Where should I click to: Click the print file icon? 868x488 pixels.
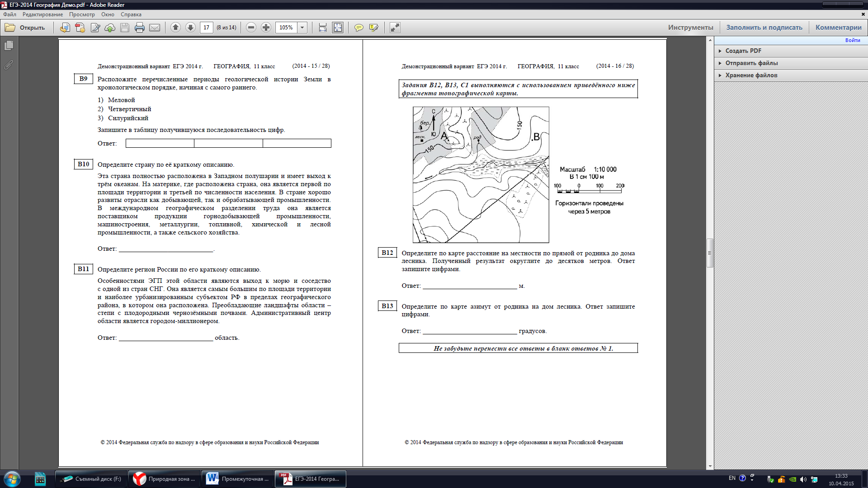click(140, 28)
